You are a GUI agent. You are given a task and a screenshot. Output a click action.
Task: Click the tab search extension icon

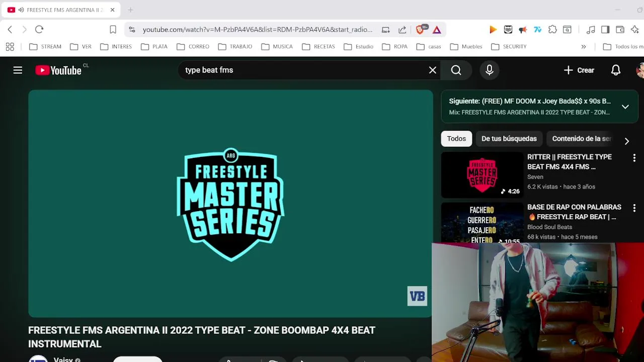pos(567,30)
